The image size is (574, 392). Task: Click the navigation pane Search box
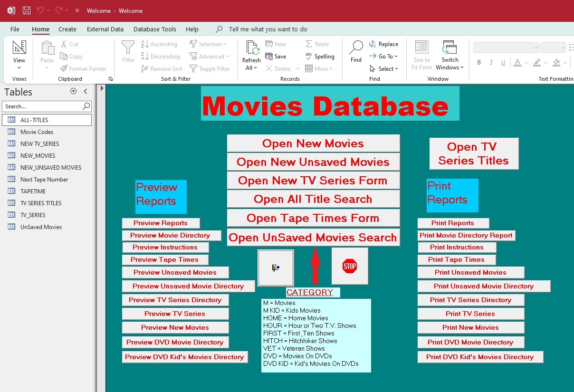click(x=47, y=106)
